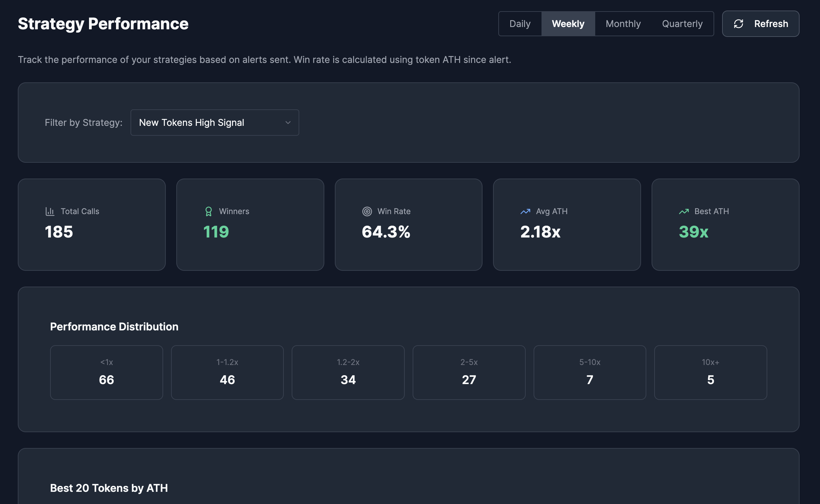Click the refresh arrows icon in the Refresh button
The width and height of the screenshot is (820, 504).
point(739,24)
